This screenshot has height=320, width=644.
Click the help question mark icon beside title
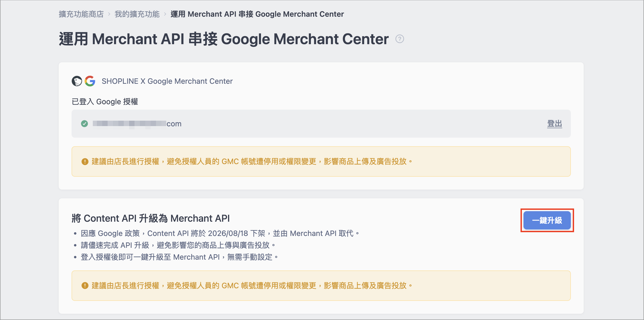(x=399, y=39)
